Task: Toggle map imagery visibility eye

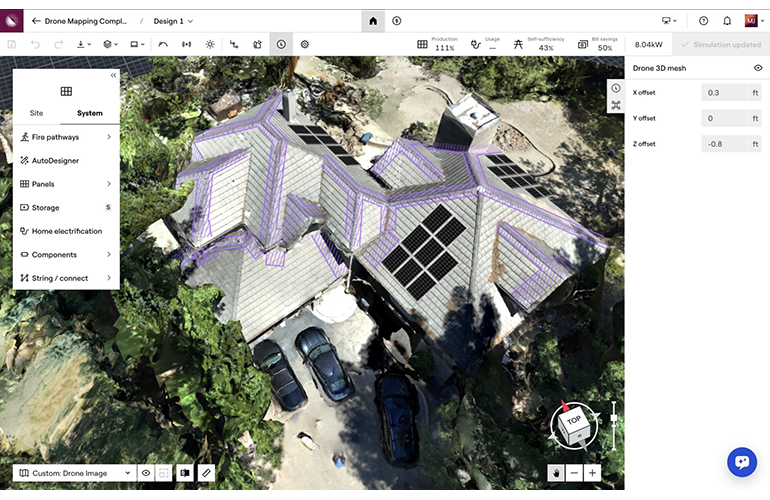Action: 146,473
